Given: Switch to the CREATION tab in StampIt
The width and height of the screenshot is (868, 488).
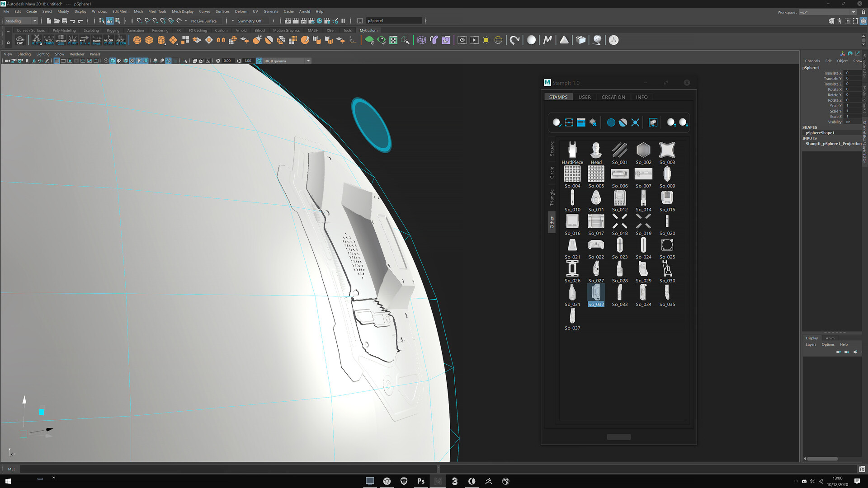Looking at the screenshot, I should pyautogui.click(x=613, y=97).
